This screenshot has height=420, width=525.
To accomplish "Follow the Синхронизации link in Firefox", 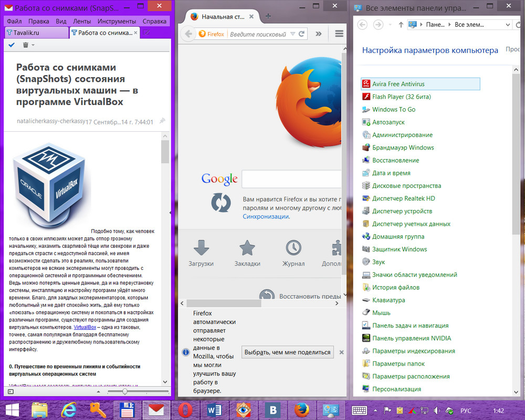I will (266, 217).
